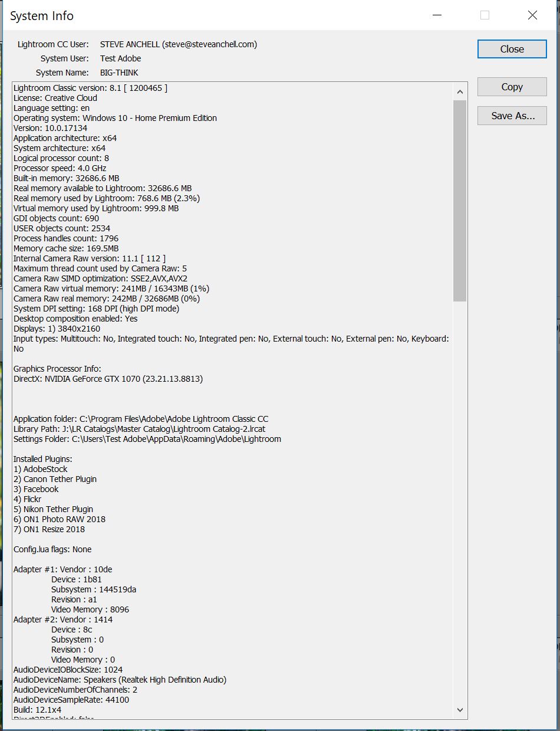
Task: Click the AudioDeviceIOBlockSize: 1024 line
Action: pyautogui.click(x=68, y=670)
